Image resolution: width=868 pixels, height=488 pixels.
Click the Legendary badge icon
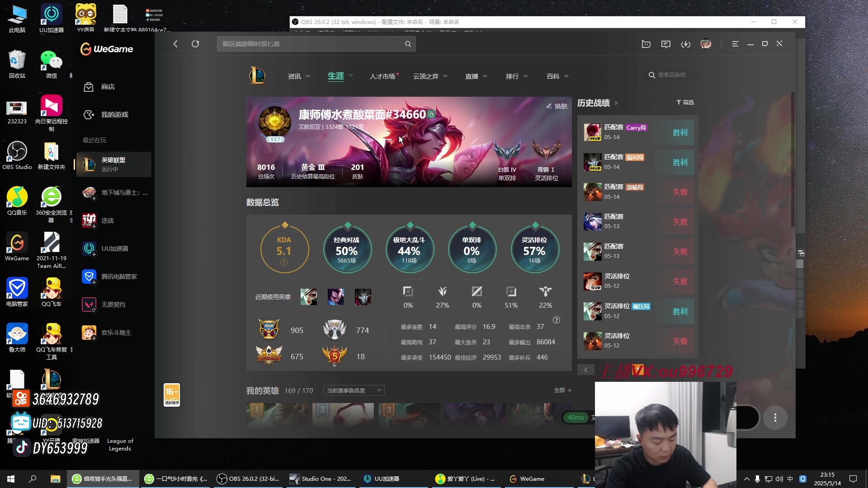click(x=269, y=356)
